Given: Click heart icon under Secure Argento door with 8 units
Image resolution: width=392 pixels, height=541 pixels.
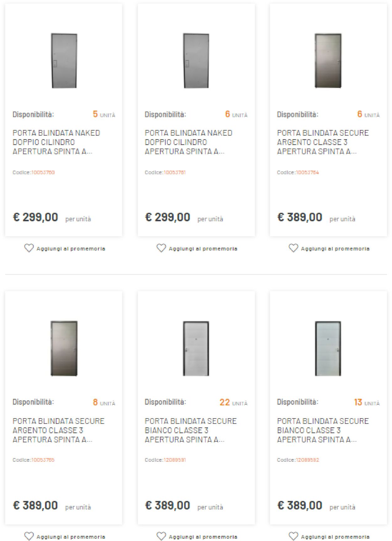Looking at the screenshot, I should pyautogui.click(x=29, y=536).
